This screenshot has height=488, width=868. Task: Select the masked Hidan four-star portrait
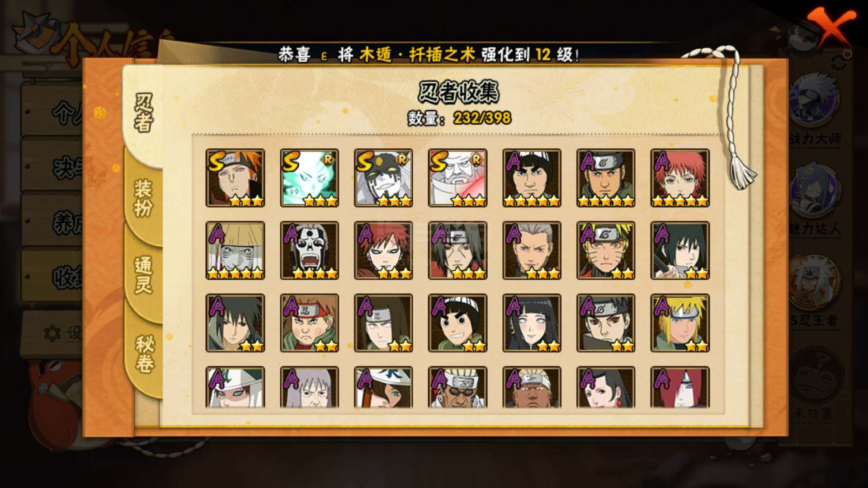point(309,250)
